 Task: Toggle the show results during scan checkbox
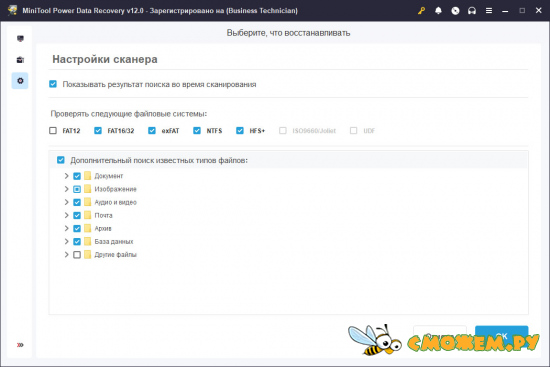[53, 84]
